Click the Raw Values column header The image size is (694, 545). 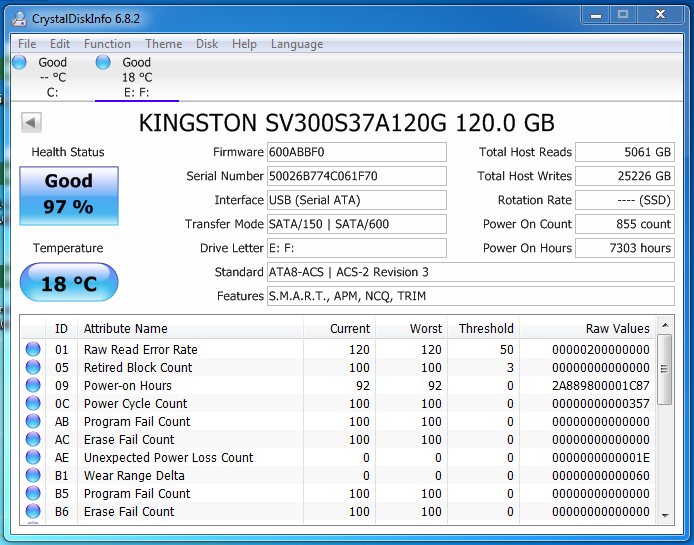[587, 328]
